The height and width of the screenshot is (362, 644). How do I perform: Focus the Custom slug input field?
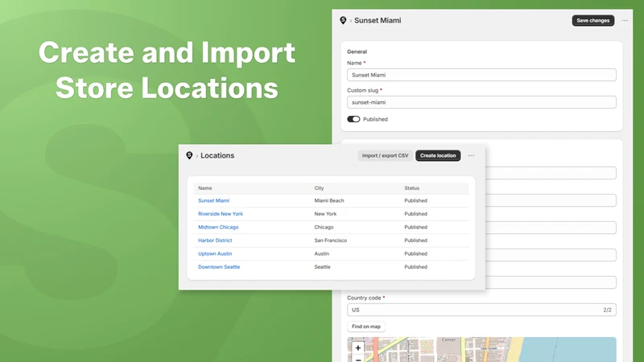pos(481,102)
